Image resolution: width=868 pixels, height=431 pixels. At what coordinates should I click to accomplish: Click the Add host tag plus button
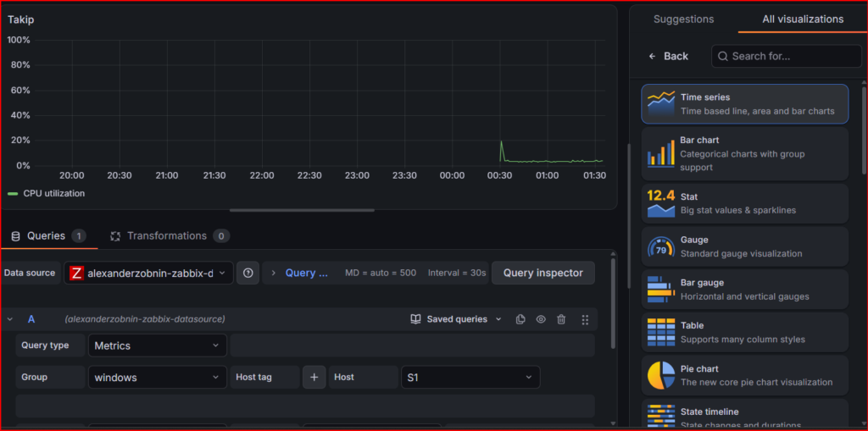point(314,378)
